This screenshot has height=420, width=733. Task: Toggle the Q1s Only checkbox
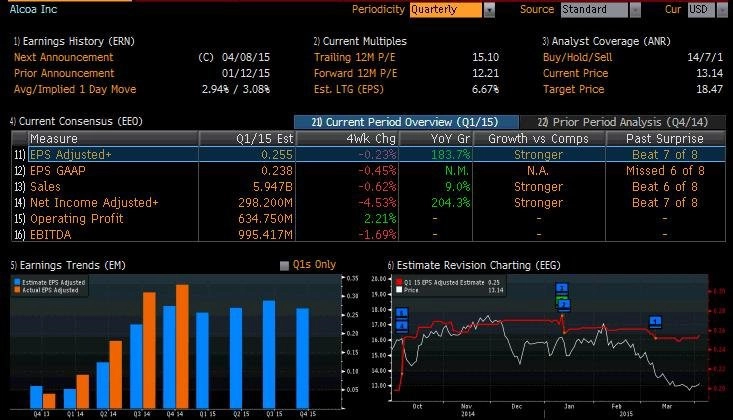click(284, 266)
